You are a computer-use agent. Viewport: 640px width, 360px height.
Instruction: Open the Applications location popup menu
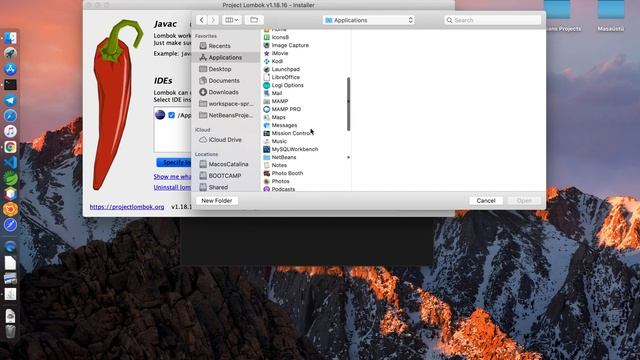click(369, 20)
